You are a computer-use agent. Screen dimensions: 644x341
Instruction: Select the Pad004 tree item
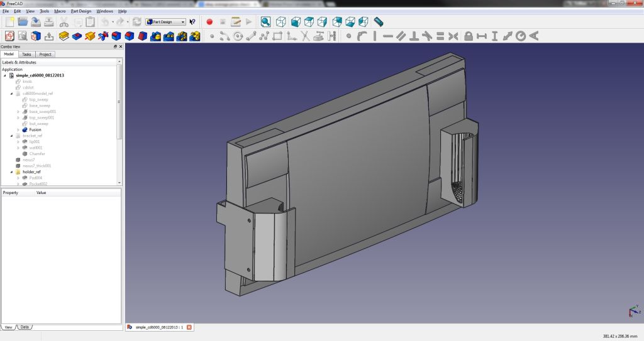(35, 178)
